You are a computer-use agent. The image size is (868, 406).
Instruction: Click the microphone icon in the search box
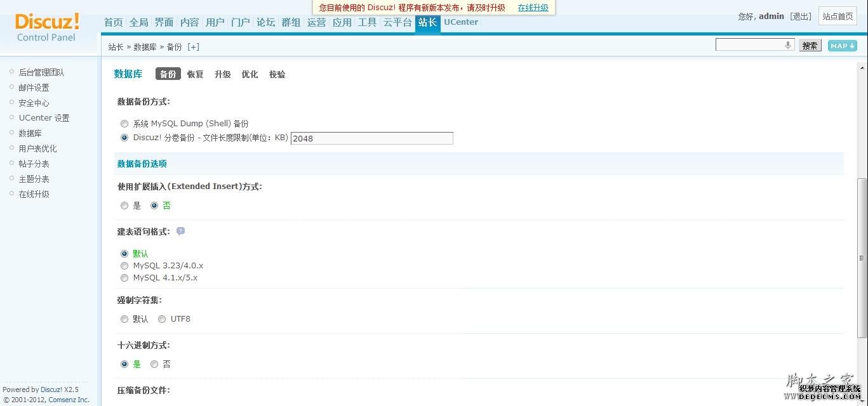(788, 45)
